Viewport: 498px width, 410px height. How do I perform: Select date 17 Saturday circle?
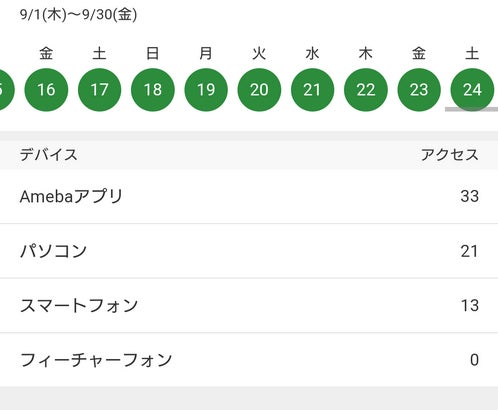[x=99, y=90]
